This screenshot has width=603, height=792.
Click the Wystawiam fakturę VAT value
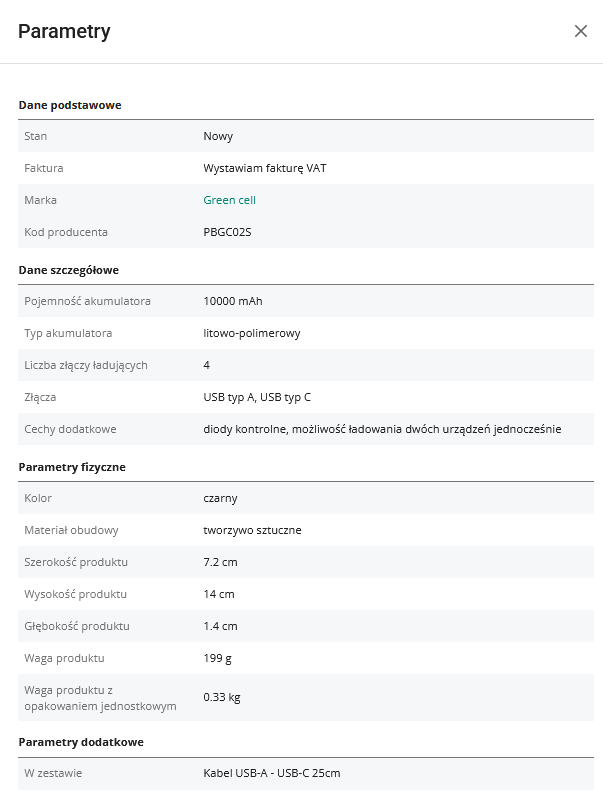pyautogui.click(x=265, y=168)
